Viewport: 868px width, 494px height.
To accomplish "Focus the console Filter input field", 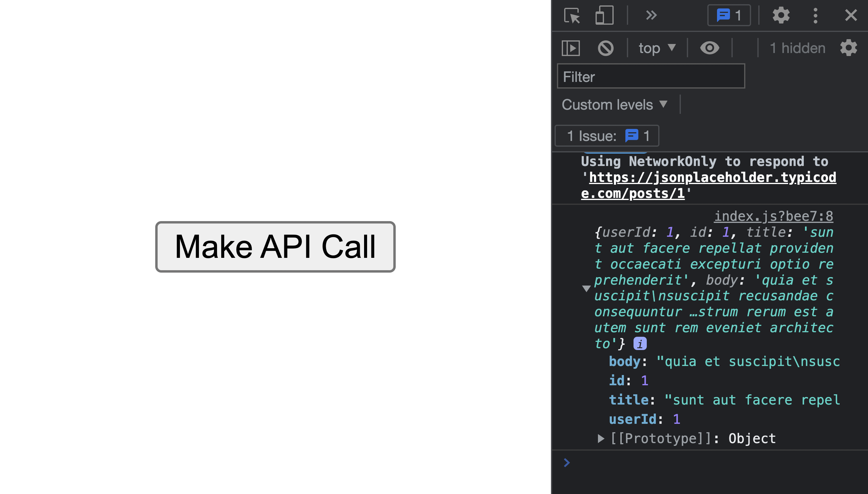I will (x=651, y=76).
